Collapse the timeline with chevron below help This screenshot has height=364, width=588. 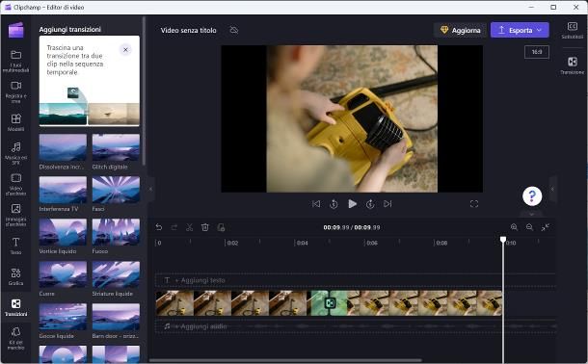click(532, 214)
